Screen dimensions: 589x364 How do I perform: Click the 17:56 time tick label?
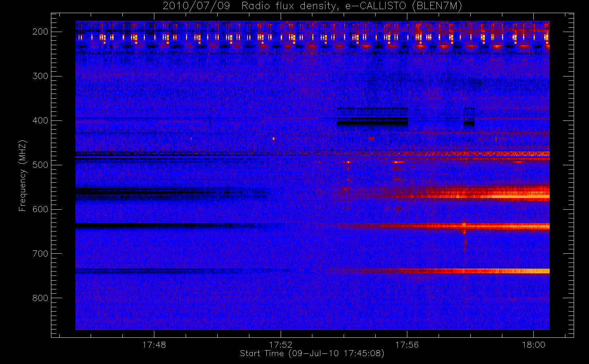point(407,345)
